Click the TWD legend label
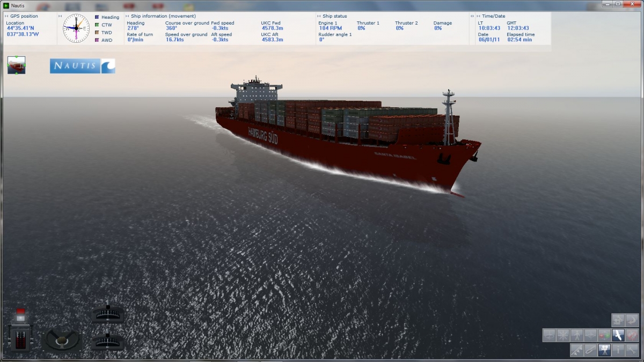Image resolution: width=644 pixels, height=362 pixels. (107, 33)
